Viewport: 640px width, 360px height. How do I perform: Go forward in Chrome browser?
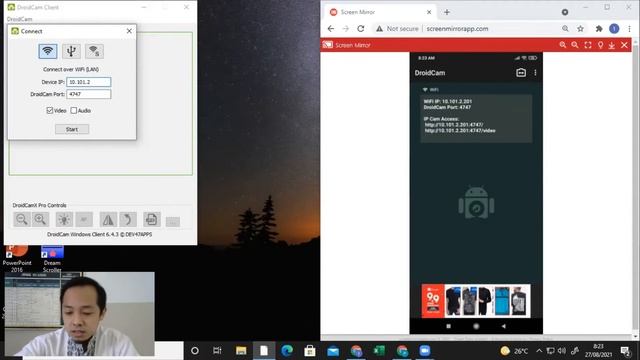pyautogui.click(x=346, y=29)
